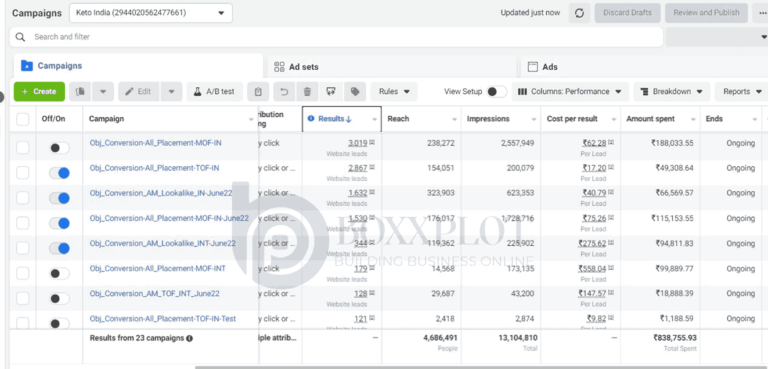The width and height of the screenshot is (768, 369).
Task: Check the box for Obj_Conversion-All_Placement-TOF-IN row
Action: tap(23, 172)
